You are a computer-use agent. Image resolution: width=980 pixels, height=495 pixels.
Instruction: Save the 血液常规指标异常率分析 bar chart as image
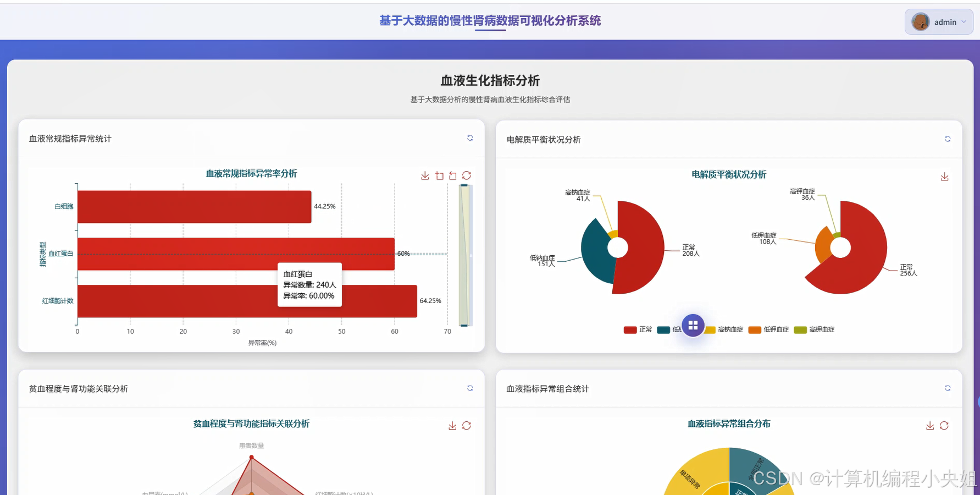pos(425,175)
